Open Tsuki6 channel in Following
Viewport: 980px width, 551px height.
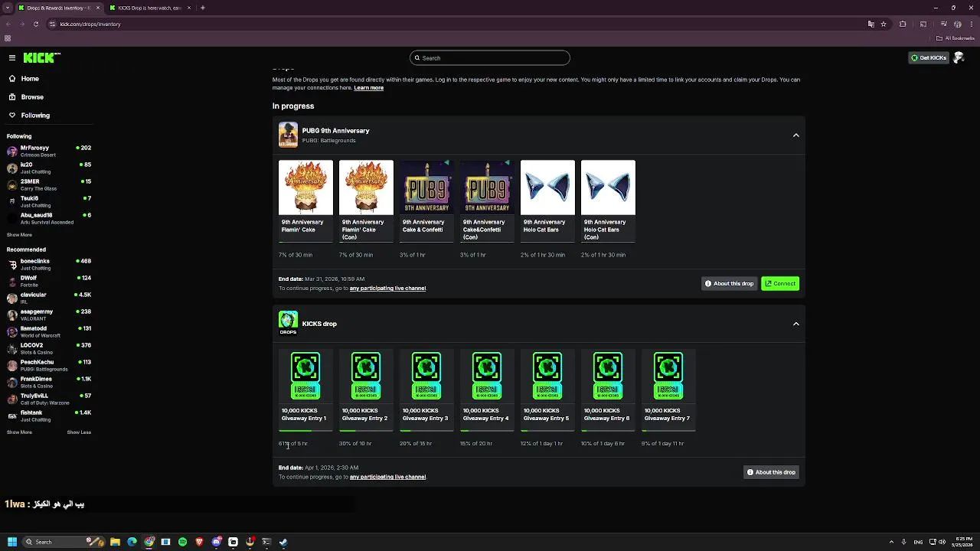point(48,201)
